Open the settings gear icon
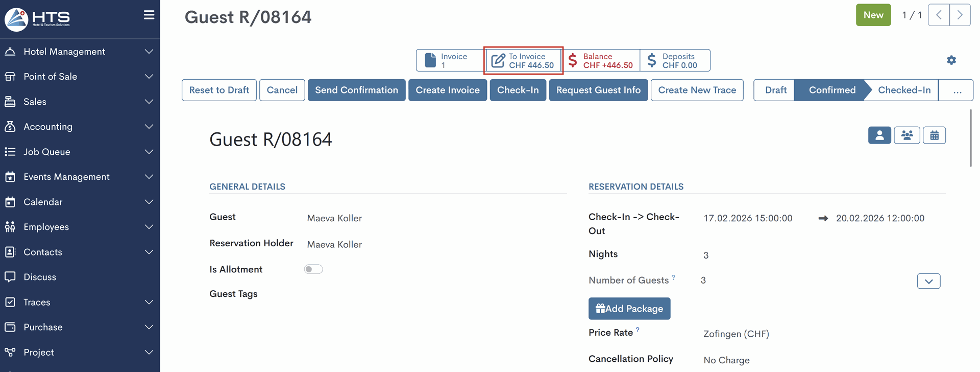 point(951,60)
